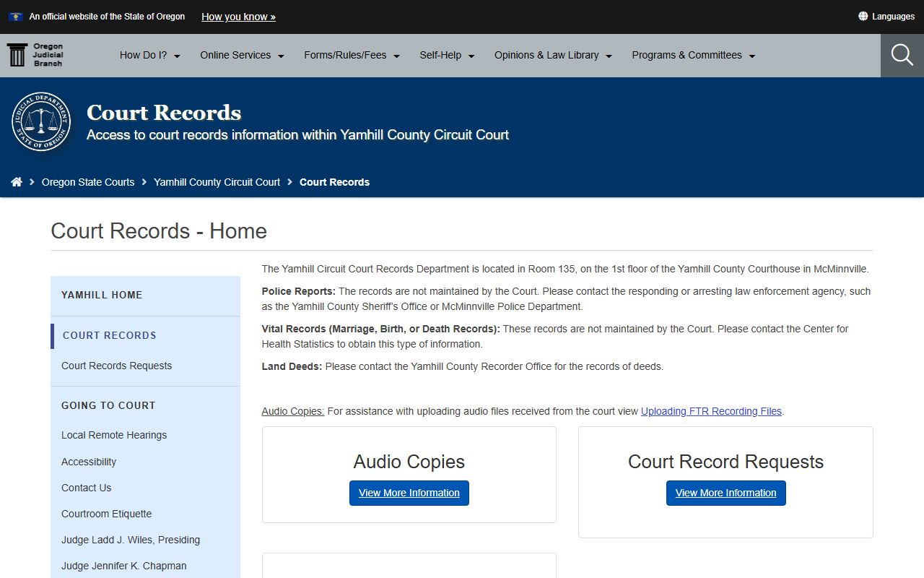
Task: Go to Oregon State Courts breadcrumb
Action: coord(88,182)
